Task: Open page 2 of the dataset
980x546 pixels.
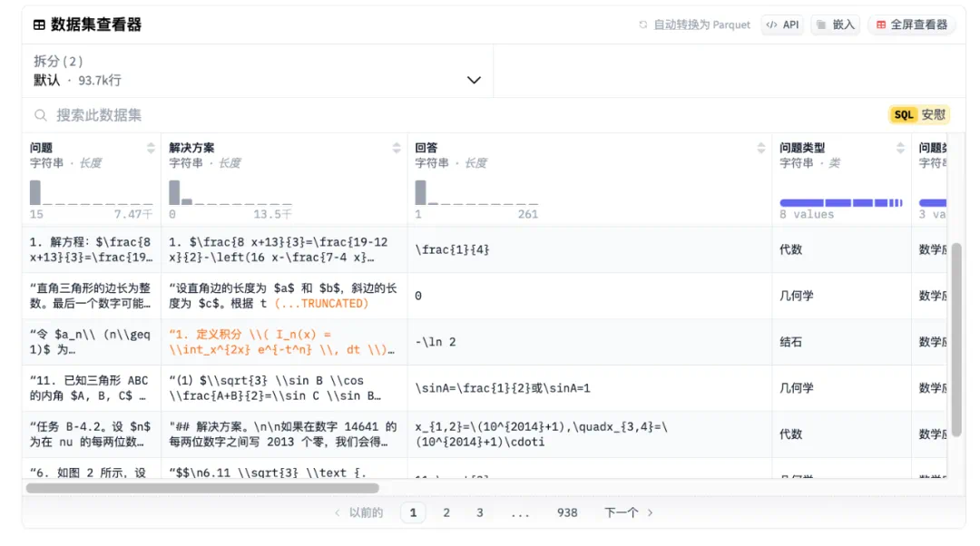Action: tap(446, 512)
